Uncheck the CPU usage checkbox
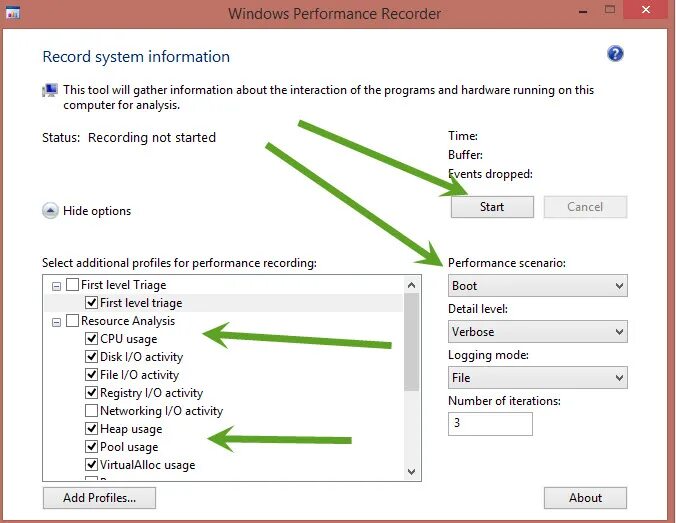This screenshot has height=523, width=676. point(91,338)
